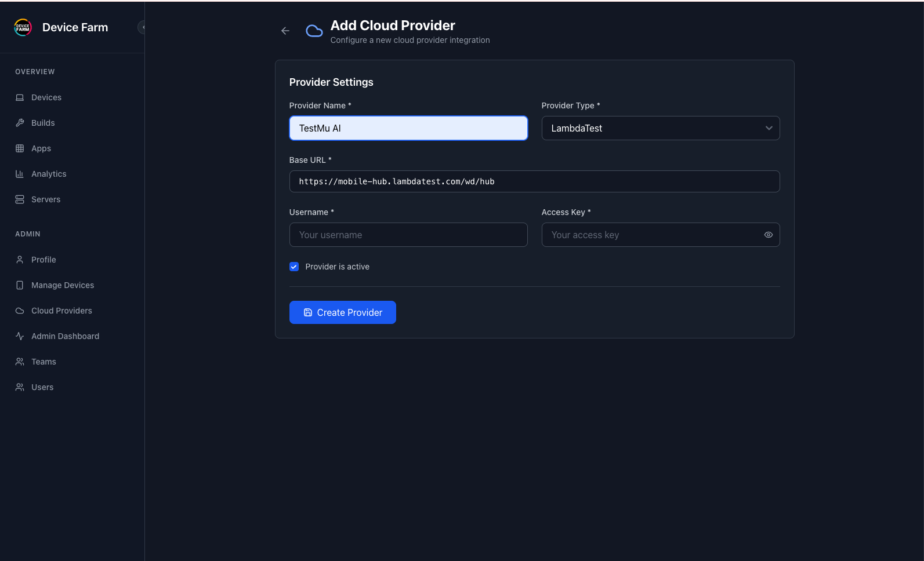Click the Provider Type label

tap(571, 105)
